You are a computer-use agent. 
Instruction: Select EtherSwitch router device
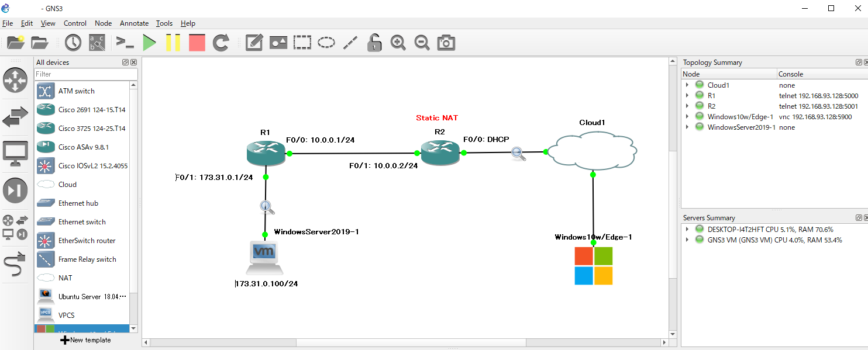[x=82, y=241]
